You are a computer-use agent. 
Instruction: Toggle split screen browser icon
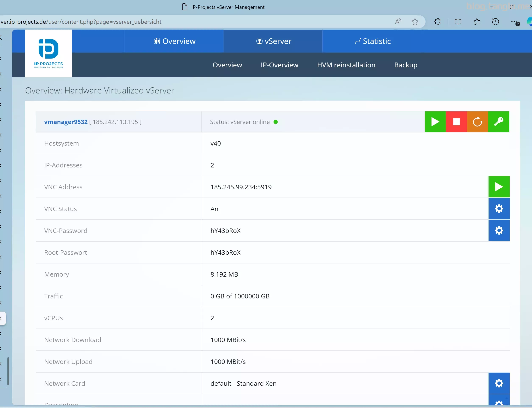[x=458, y=22]
